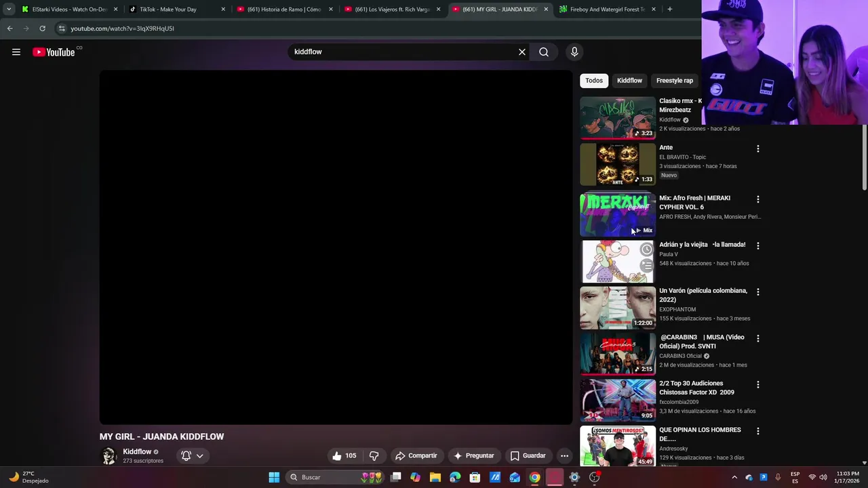Viewport: 868px width, 488px height.
Task: Click the youtube.com address bar URL
Action: click(123, 28)
